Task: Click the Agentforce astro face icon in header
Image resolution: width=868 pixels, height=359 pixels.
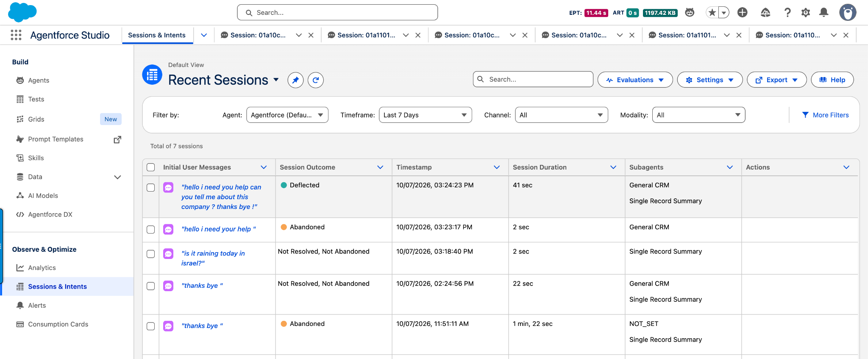Action: pos(690,13)
